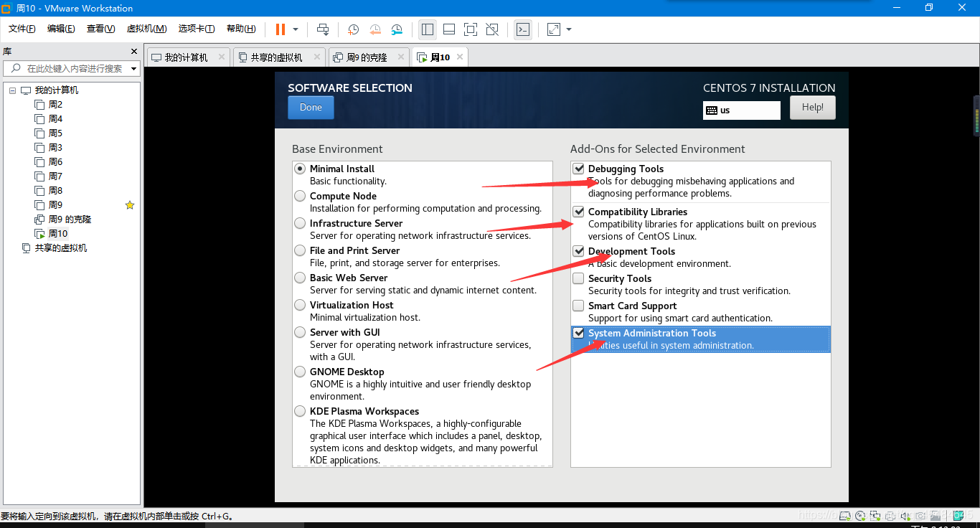Click the orange Suspend (pause) VM icon
Screen dimensions: 980x528
[280, 29]
